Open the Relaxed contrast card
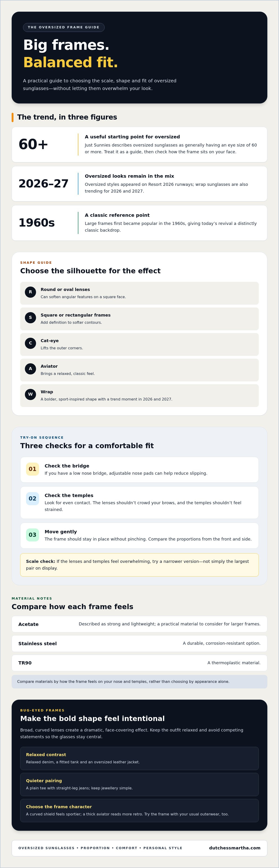 click(139, 758)
